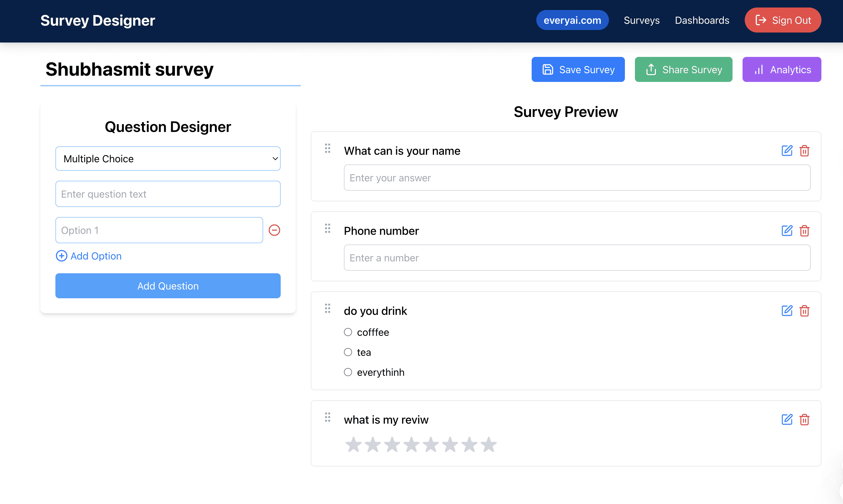The height and width of the screenshot is (504, 843).
Task: Open the Share Survey button
Action: tap(683, 70)
